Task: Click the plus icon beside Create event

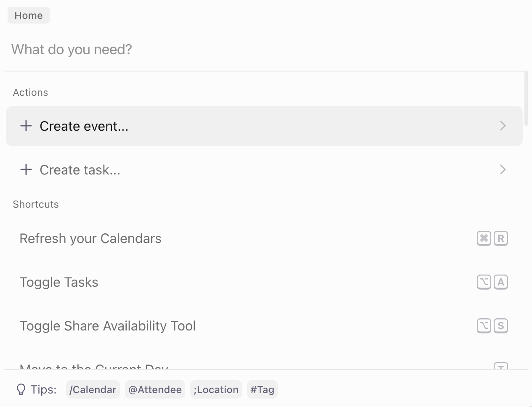Action: click(26, 126)
